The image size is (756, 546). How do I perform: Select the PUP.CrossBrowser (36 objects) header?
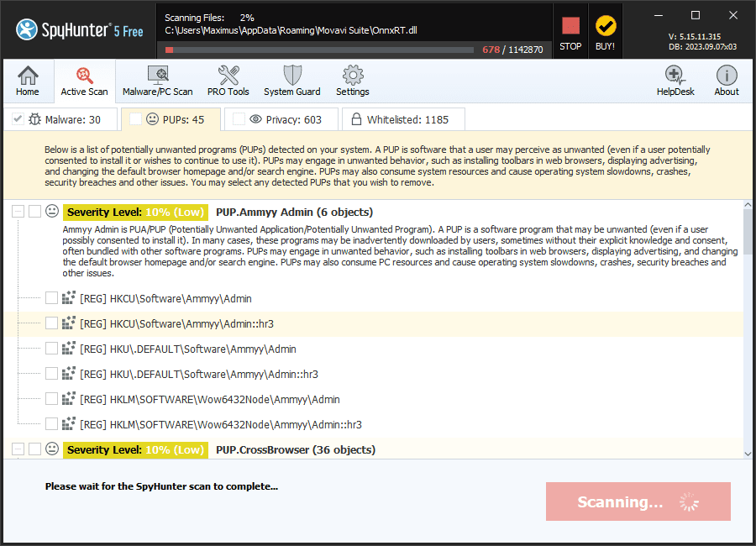[296, 449]
